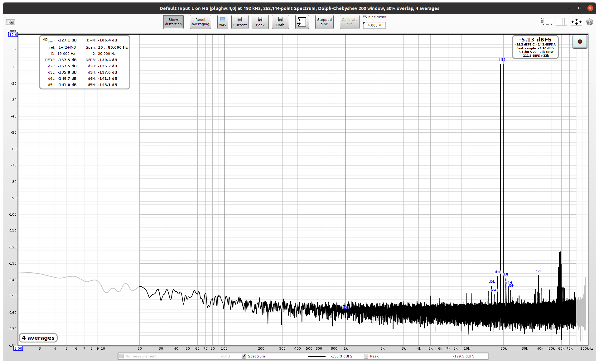Click the d2H distortion marker
The height and width of the screenshot is (364, 599).
539,271
